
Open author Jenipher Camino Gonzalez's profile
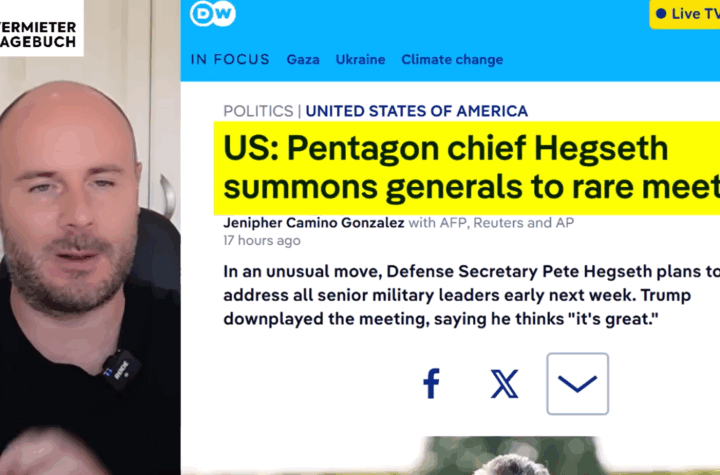point(314,223)
